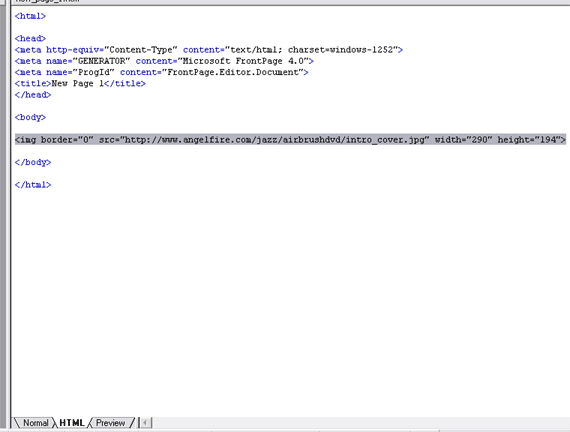Switch to the Normal view tab

pos(35,423)
